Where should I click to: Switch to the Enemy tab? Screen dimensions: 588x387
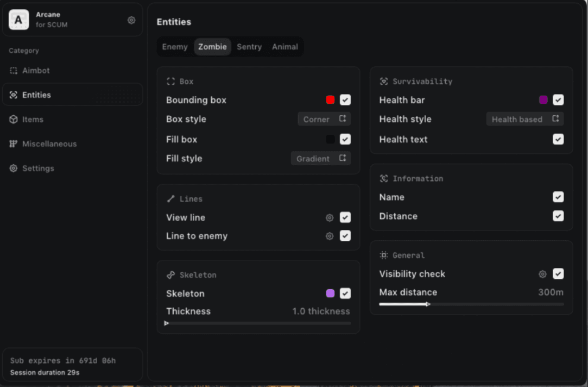point(175,47)
